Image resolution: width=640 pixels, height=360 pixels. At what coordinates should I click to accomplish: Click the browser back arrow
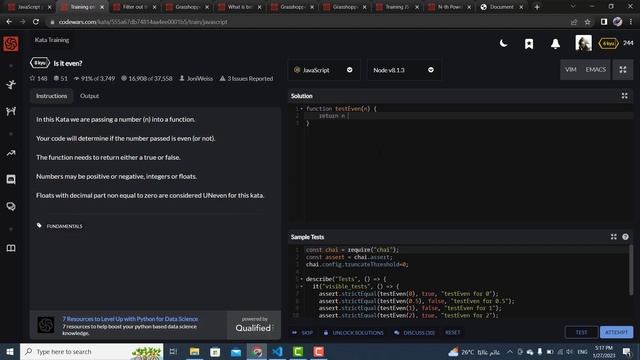(x=9, y=22)
